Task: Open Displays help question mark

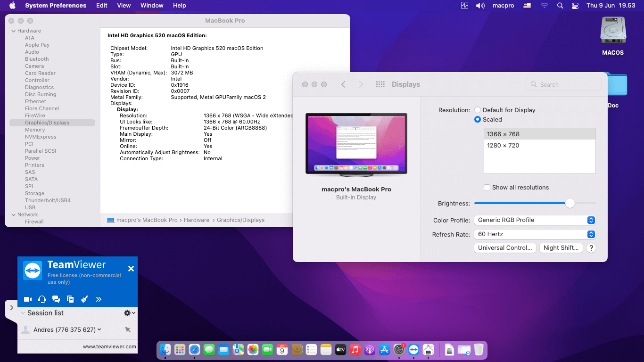Action: coord(591,248)
